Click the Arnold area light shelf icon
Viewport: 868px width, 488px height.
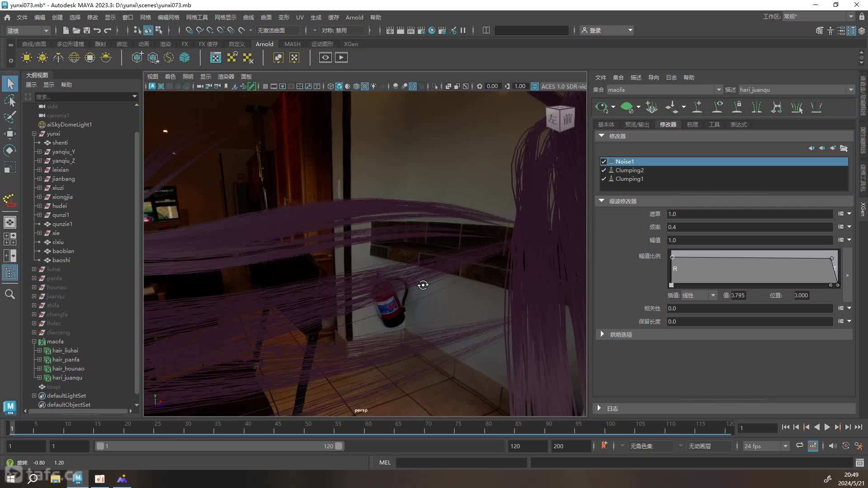[27, 57]
